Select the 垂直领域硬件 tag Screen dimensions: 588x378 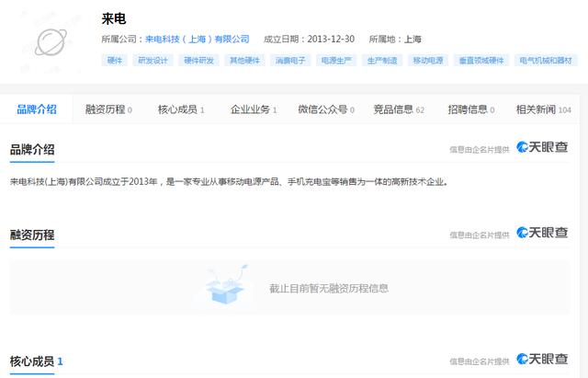(x=481, y=61)
